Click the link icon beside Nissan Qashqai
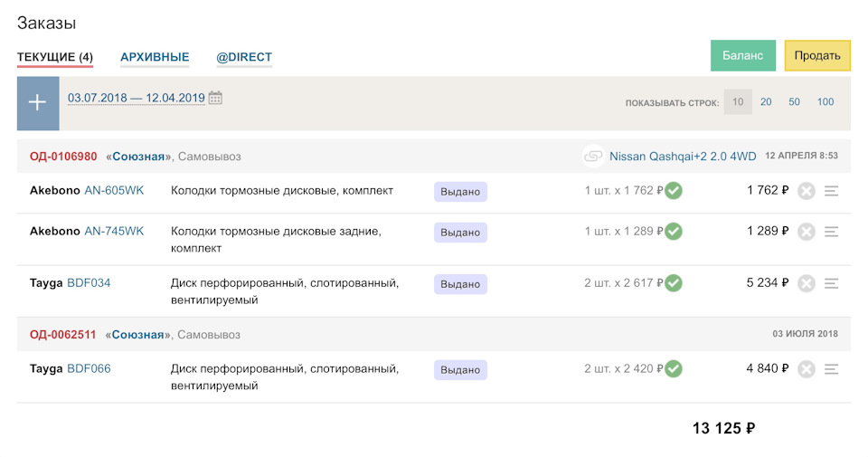868x457 pixels. point(593,157)
